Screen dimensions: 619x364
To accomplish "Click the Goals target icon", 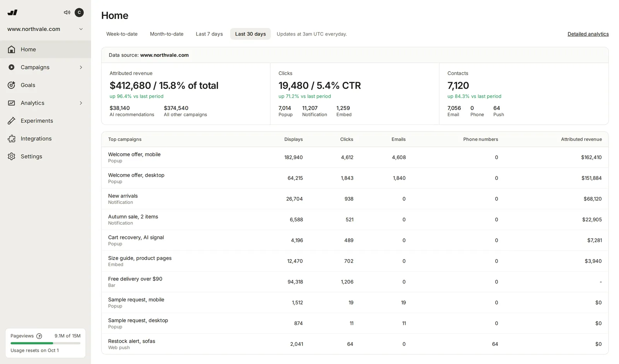I will tap(12, 85).
